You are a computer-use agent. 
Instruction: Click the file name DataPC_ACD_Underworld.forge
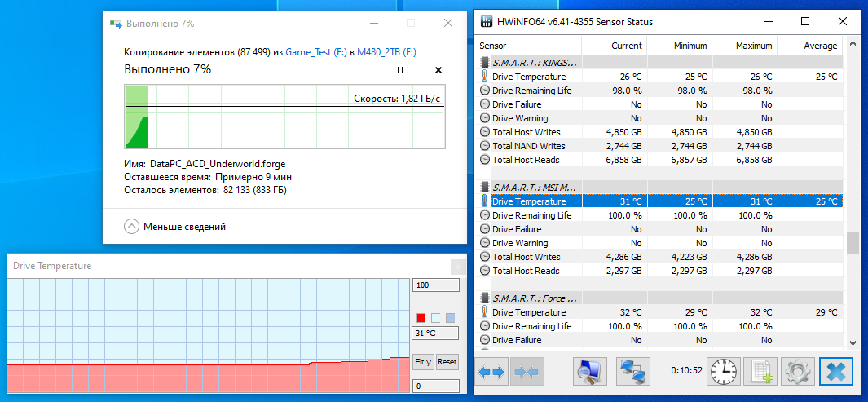click(x=218, y=165)
